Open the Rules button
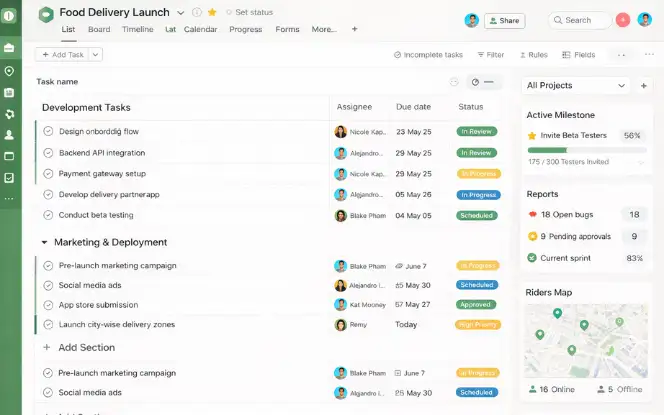 pos(534,55)
